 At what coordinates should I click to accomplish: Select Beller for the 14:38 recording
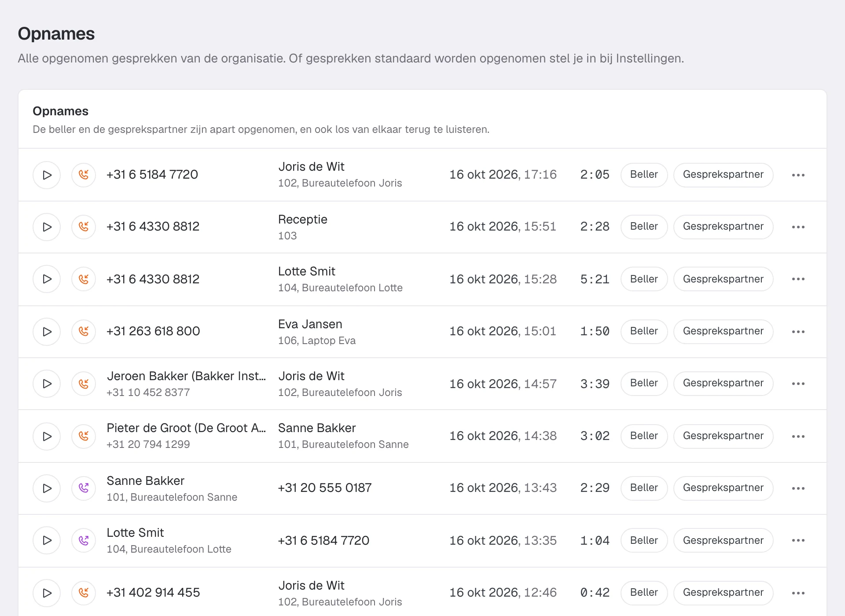[x=644, y=436]
